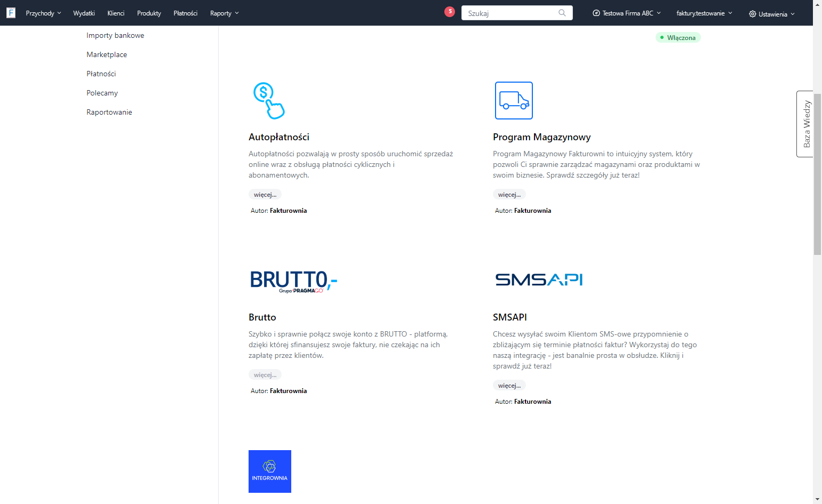Click więcej... under Program Magazynowy

509,195
